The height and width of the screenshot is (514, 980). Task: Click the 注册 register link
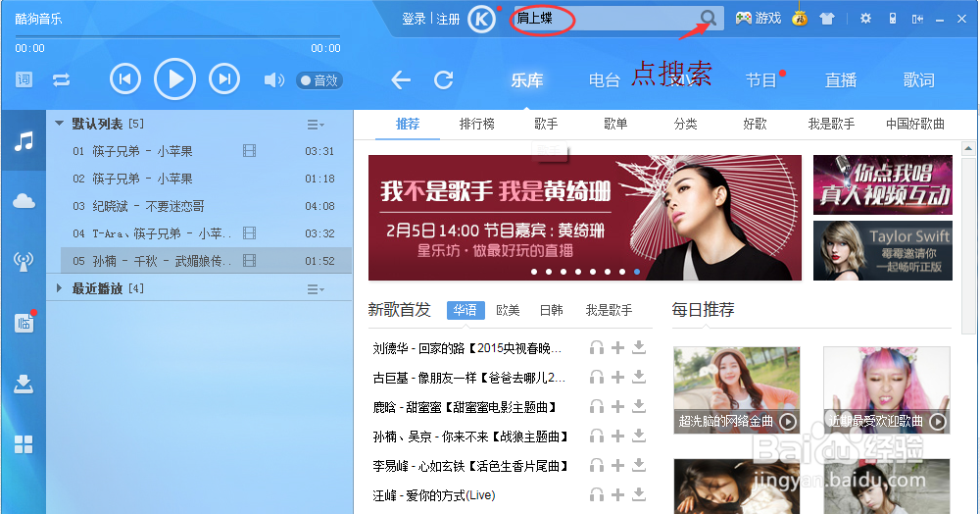[x=448, y=19]
